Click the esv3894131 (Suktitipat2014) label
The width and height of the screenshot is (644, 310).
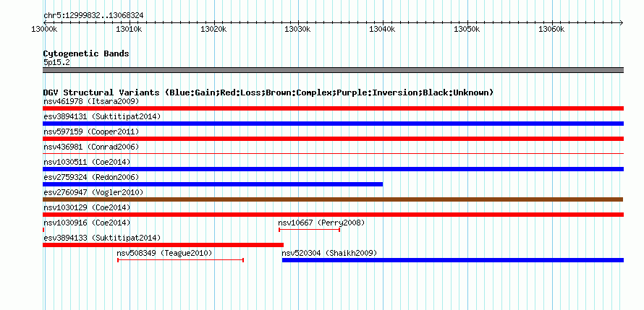point(102,116)
